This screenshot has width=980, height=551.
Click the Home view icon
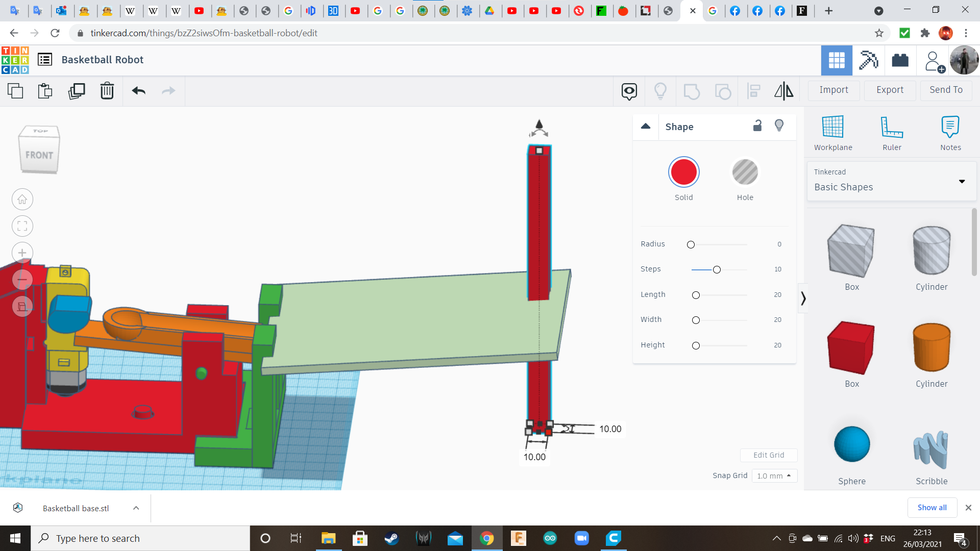tap(22, 199)
